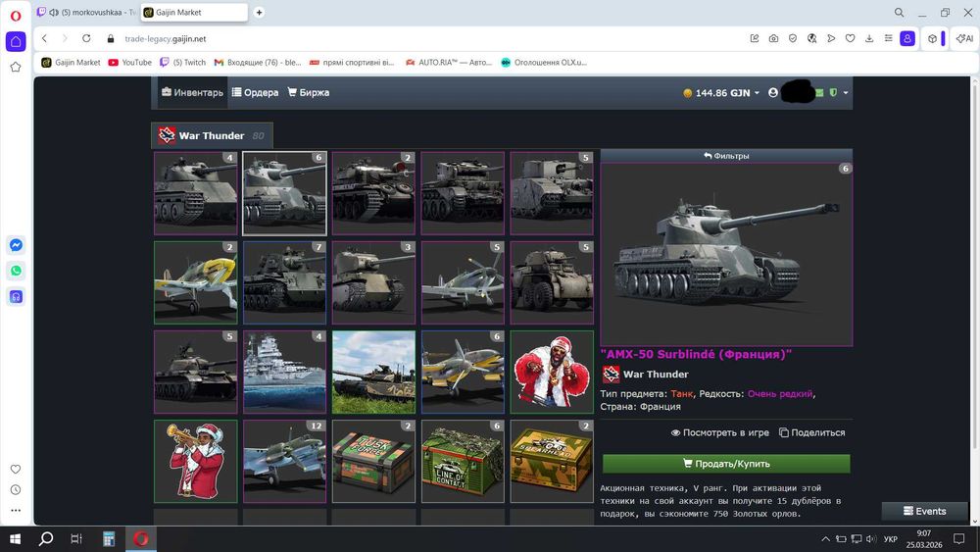The width and height of the screenshot is (980, 552).
Task: Select the Gaijin Market browser tab
Action: click(x=194, y=13)
